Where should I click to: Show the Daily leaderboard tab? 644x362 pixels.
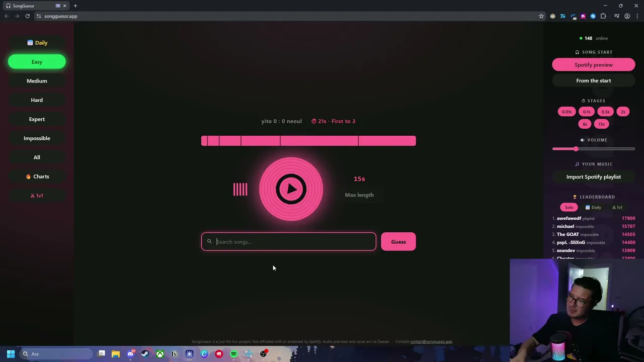click(x=593, y=207)
